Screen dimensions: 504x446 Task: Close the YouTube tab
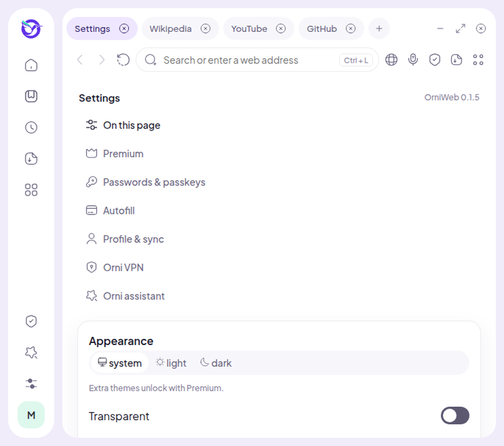(280, 29)
